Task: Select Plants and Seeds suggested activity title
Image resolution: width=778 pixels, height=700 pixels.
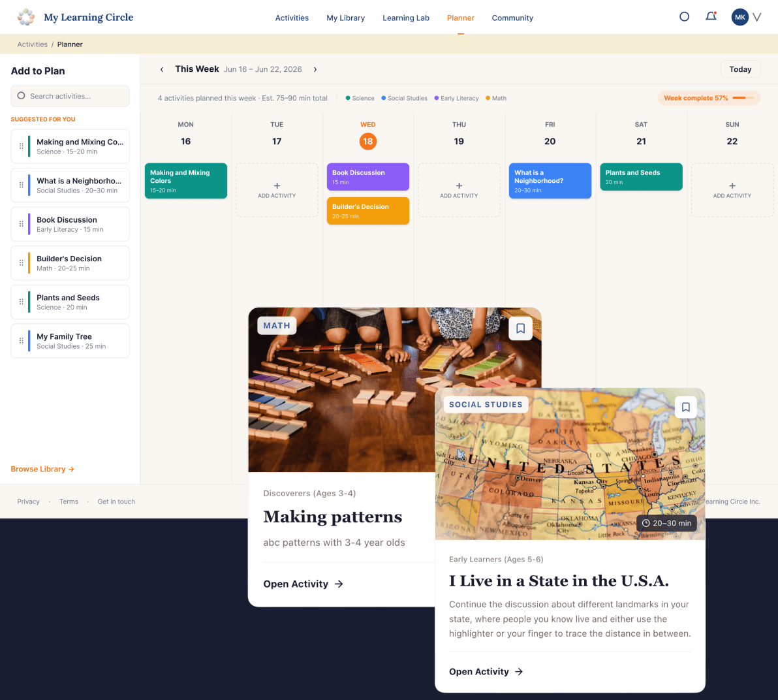Action: coord(68,298)
